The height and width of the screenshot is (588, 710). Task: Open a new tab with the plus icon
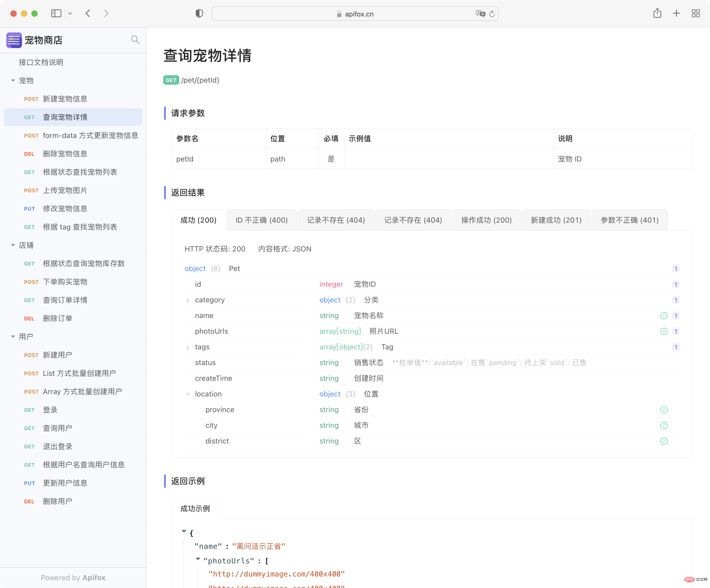pos(676,14)
